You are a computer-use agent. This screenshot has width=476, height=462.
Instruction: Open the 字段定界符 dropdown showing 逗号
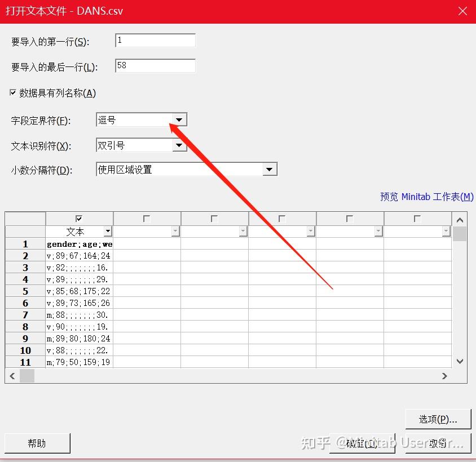179,119
